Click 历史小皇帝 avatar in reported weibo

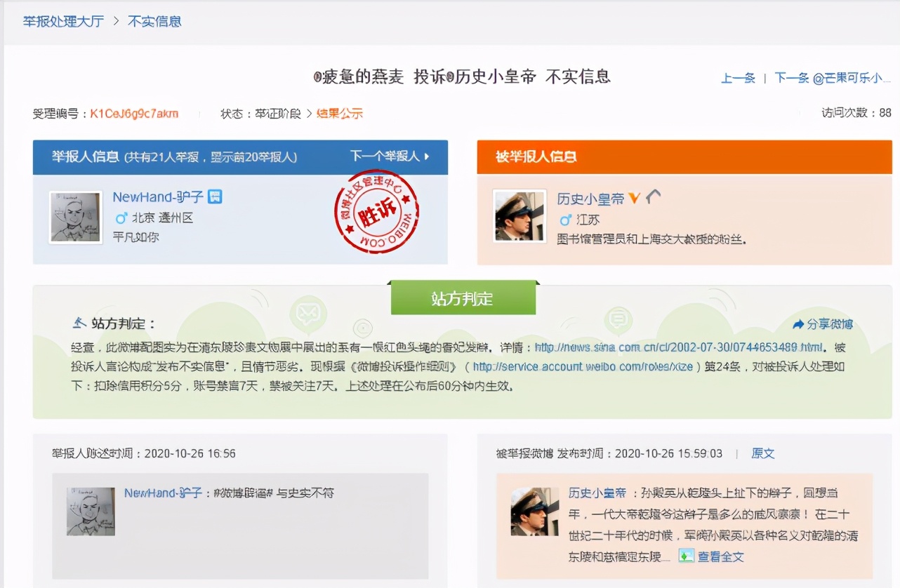tap(535, 512)
